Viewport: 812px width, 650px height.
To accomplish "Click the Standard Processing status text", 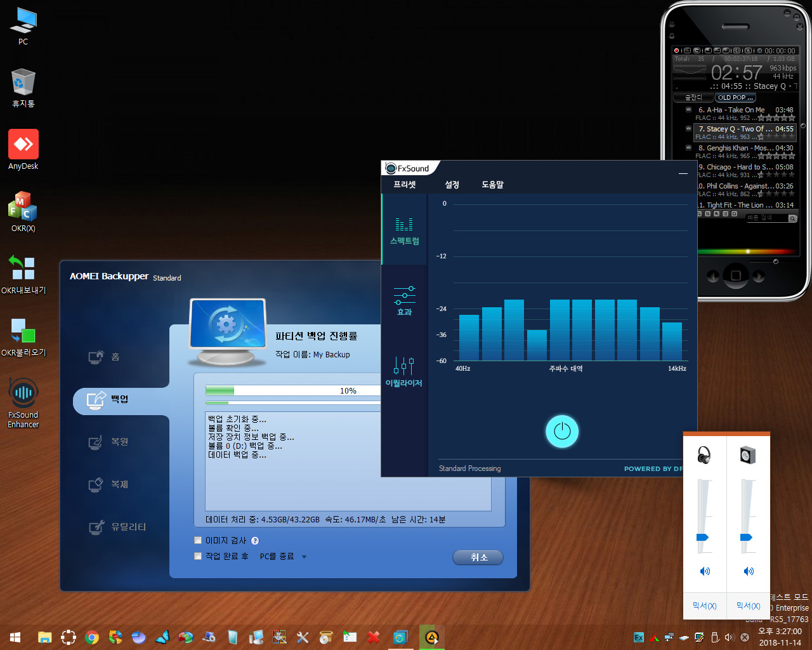I will (469, 468).
